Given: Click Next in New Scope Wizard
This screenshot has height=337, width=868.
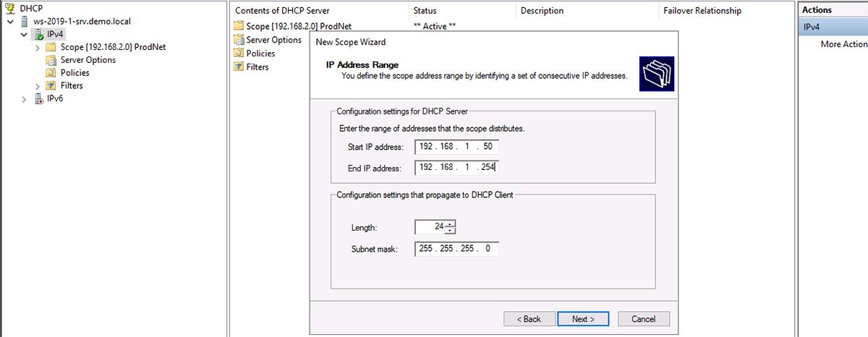Looking at the screenshot, I should 582,319.
